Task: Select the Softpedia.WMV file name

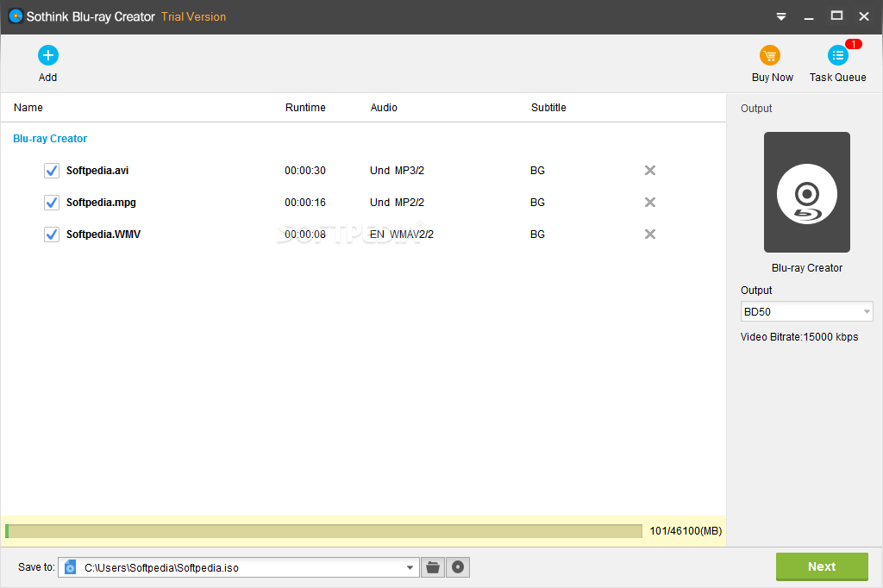Action: pyautogui.click(x=103, y=235)
